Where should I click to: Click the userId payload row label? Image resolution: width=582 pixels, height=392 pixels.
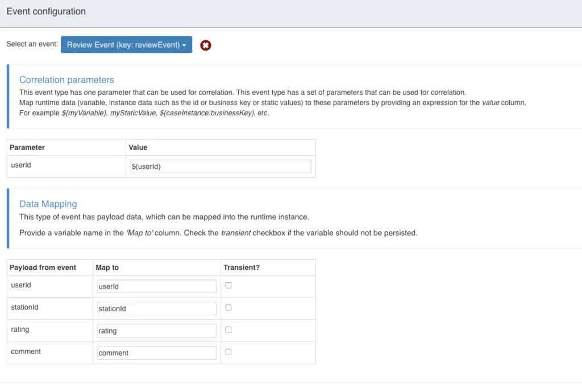point(21,285)
